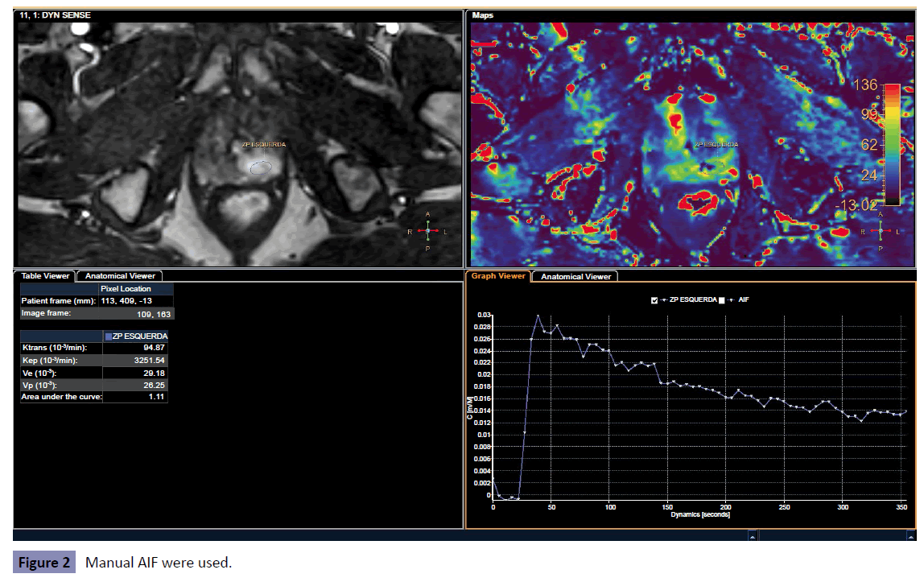Open Anatomical Viewer tab beside Table Viewer

(x=120, y=276)
